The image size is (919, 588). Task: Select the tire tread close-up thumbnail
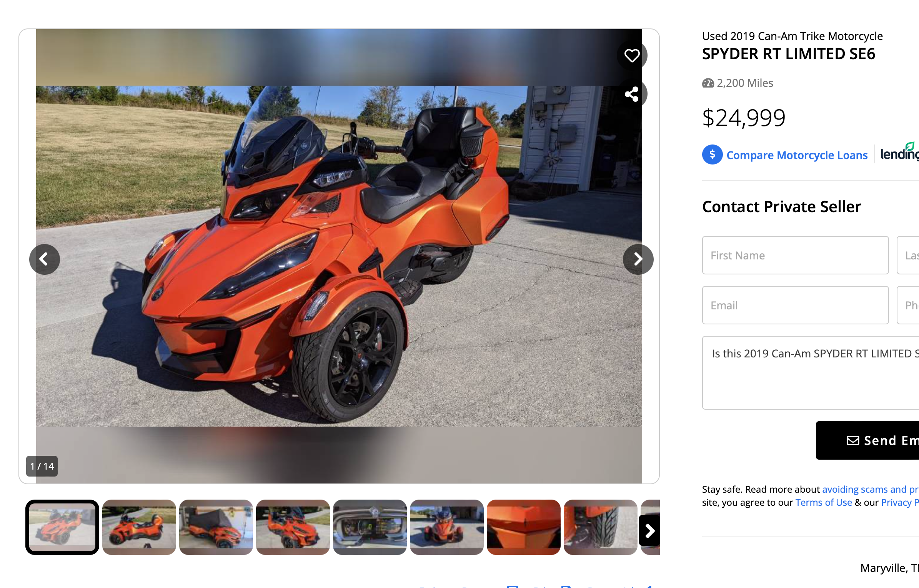(x=601, y=527)
